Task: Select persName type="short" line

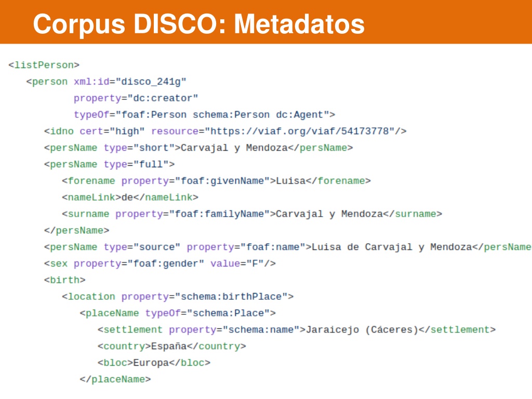Action: [198, 148]
